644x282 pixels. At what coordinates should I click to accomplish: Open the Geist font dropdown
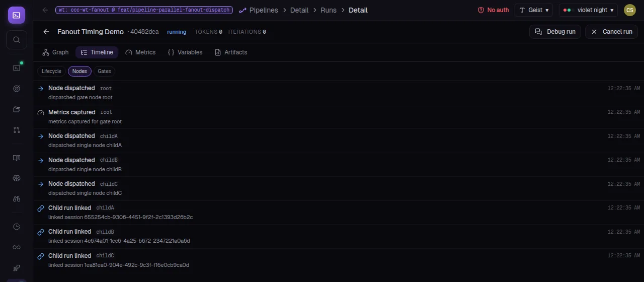tap(534, 10)
